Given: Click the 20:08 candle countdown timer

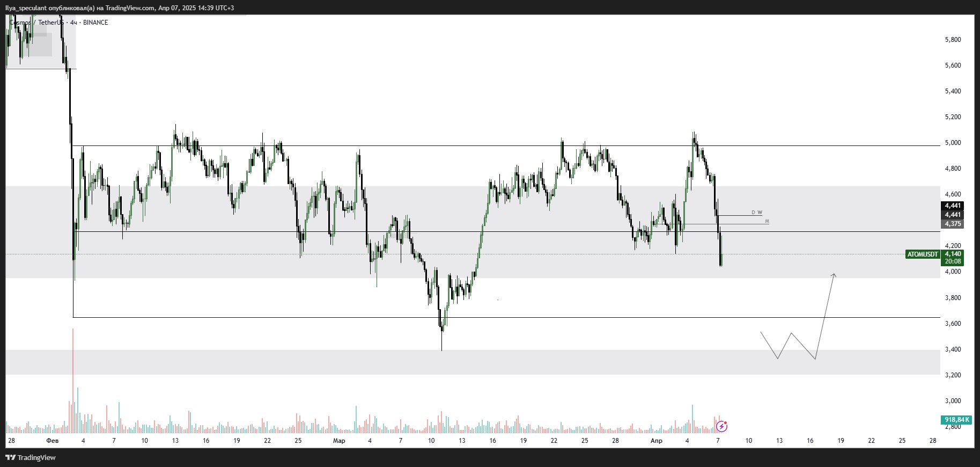Looking at the screenshot, I should 953,261.
